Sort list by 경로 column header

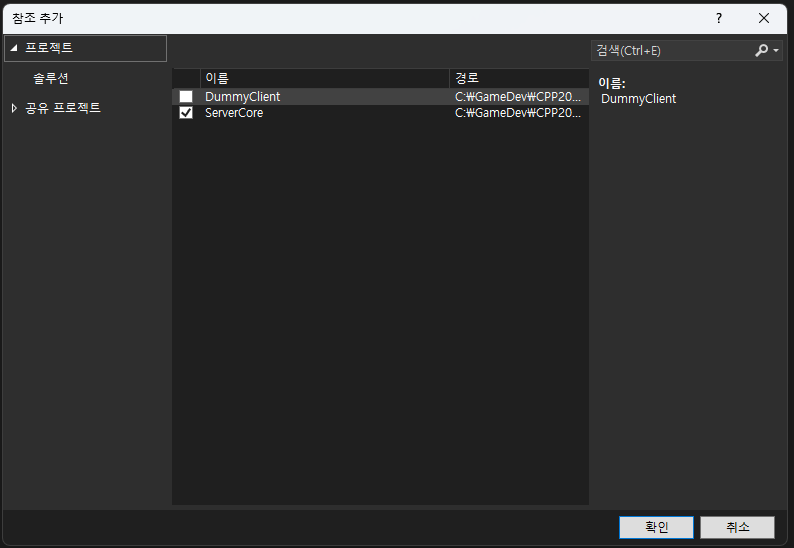pos(519,79)
